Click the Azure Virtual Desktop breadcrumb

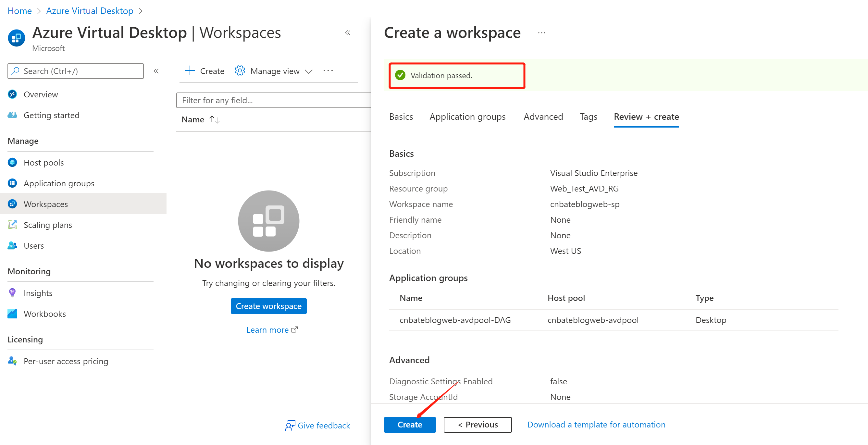pyautogui.click(x=90, y=11)
